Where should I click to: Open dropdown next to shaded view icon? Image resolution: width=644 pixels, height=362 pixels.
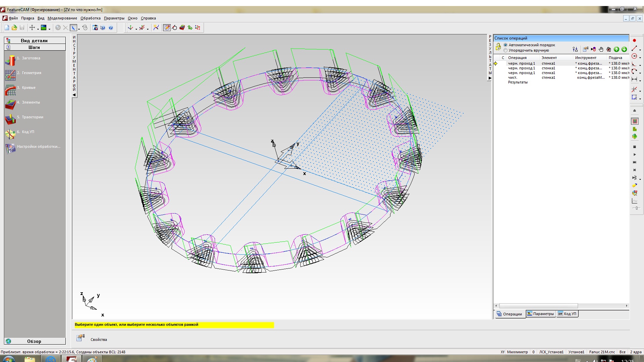(49, 29)
